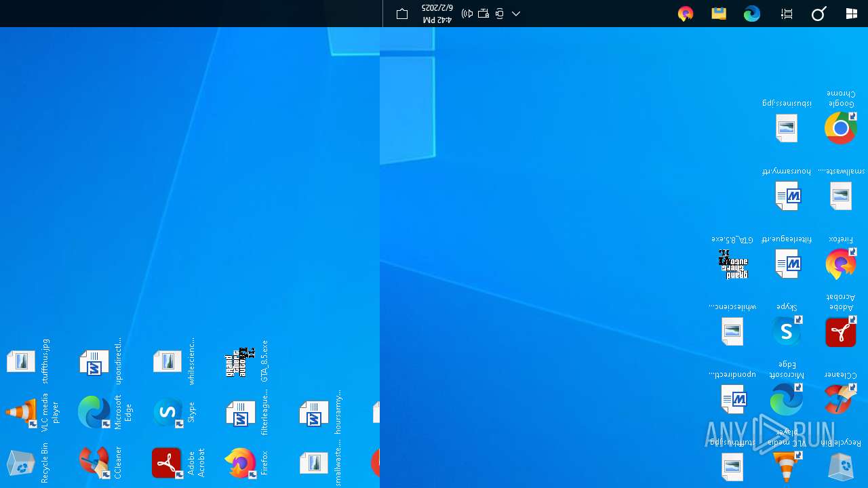The height and width of the screenshot is (488, 868).
Task: Launch Edge from the taskbar
Action: 752,14
